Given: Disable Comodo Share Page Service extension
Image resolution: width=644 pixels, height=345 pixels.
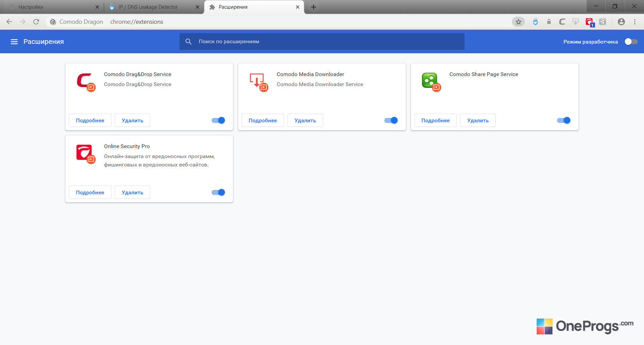Looking at the screenshot, I should 564,120.
